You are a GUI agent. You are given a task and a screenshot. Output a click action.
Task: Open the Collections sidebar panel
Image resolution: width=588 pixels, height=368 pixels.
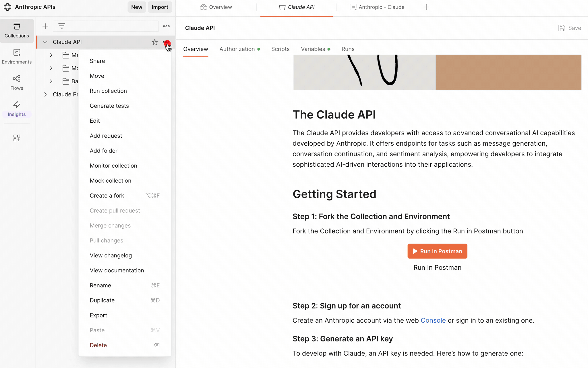(x=17, y=30)
